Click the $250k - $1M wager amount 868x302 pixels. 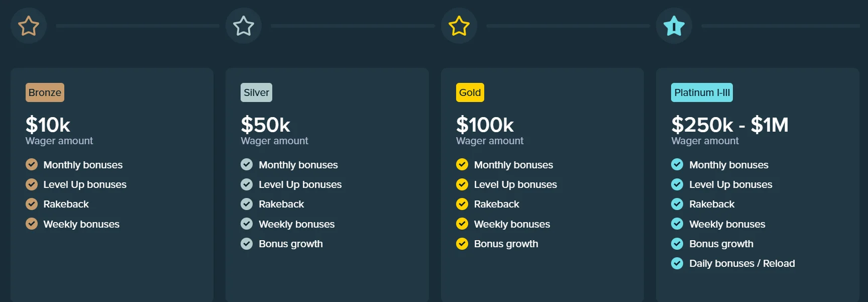[x=729, y=125]
